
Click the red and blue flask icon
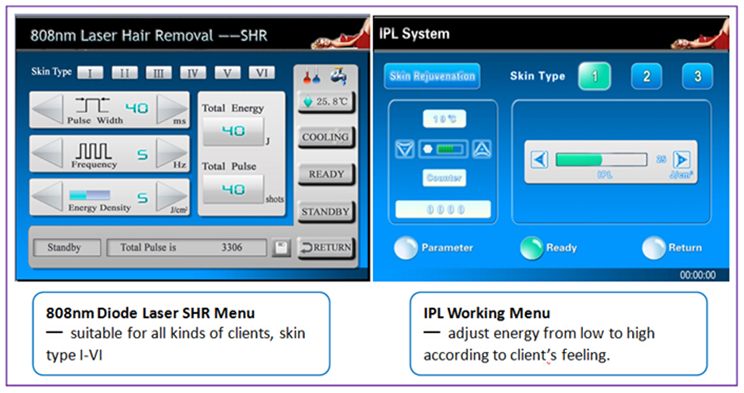[312, 76]
